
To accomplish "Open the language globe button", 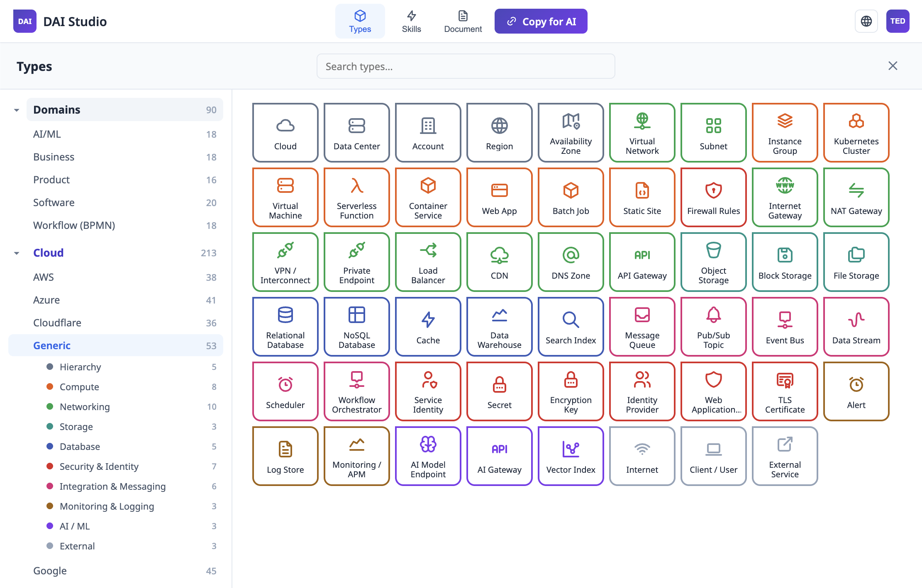I will 866,21.
